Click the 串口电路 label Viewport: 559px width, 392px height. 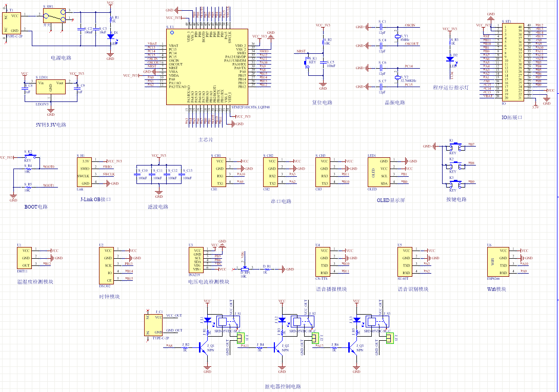tap(281, 201)
